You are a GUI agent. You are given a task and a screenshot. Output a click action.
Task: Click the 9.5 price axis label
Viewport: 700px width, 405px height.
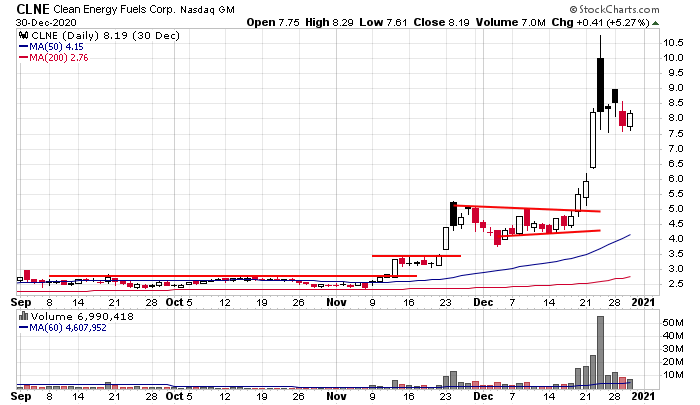tap(675, 73)
